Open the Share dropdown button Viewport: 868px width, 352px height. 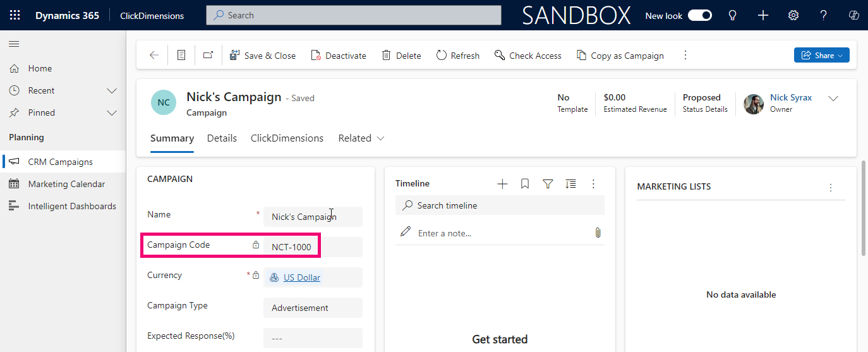tap(821, 56)
